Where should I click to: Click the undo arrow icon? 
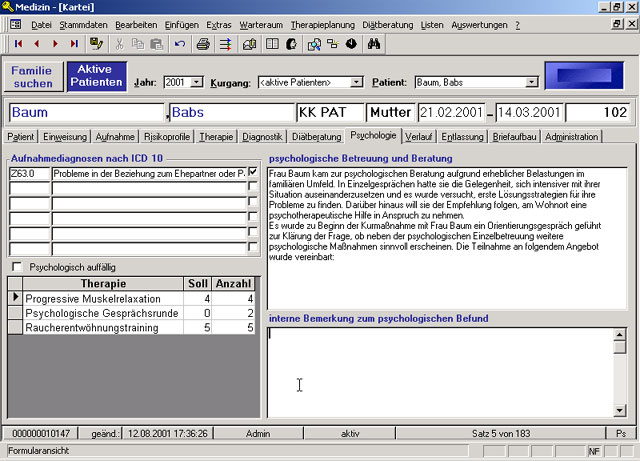coord(180,44)
